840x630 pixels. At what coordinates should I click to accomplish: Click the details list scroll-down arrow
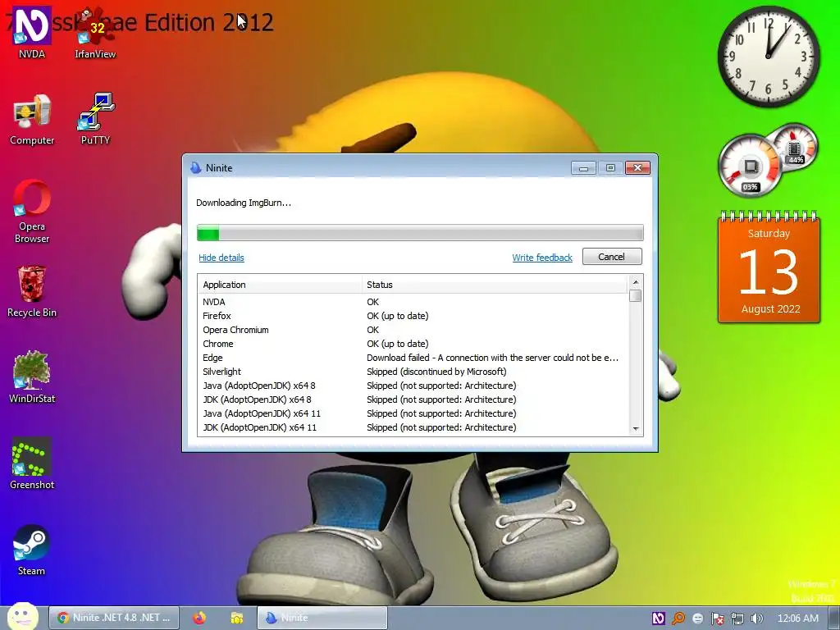(636, 428)
